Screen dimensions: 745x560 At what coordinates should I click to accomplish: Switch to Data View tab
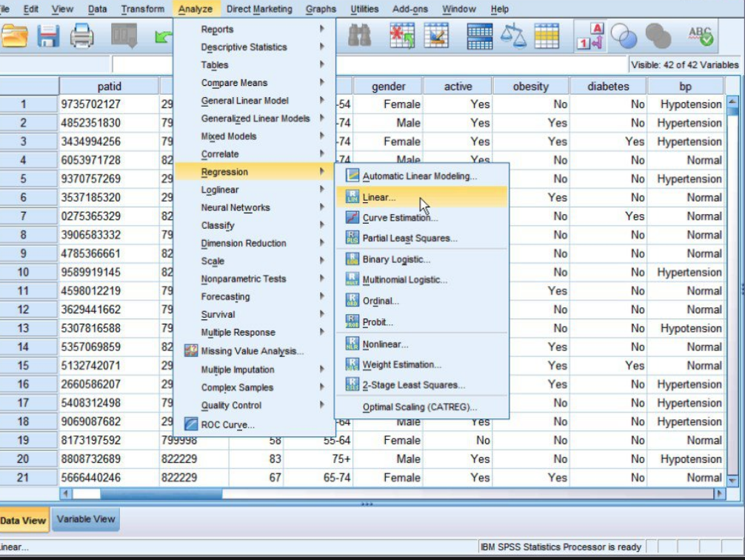(x=24, y=520)
